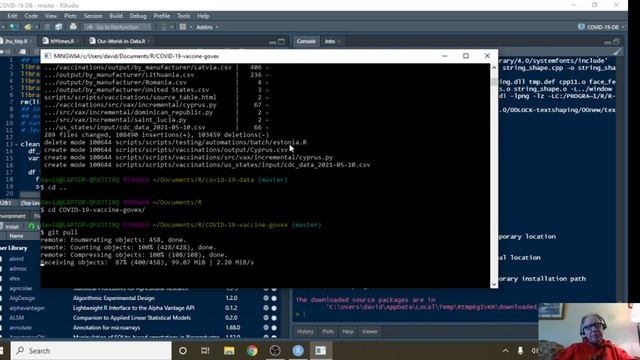Click the Update packages icon
This screenshot has width=640, height=360.
32,227
